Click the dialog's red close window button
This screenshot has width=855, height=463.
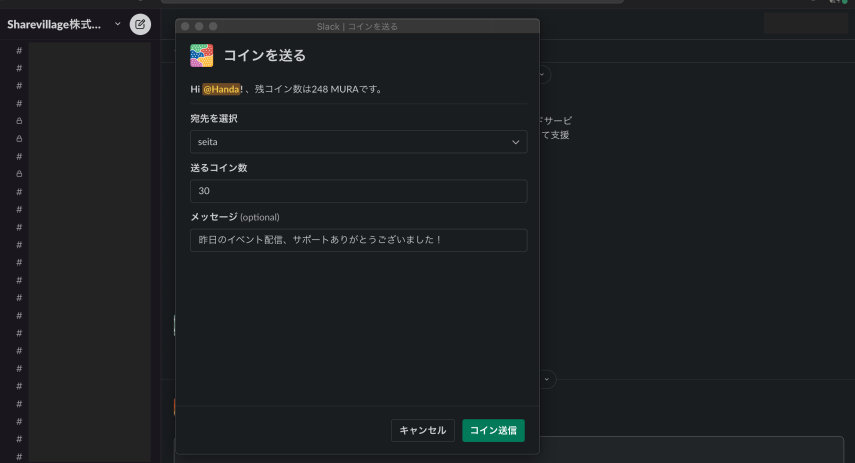(x=185, y=26)
